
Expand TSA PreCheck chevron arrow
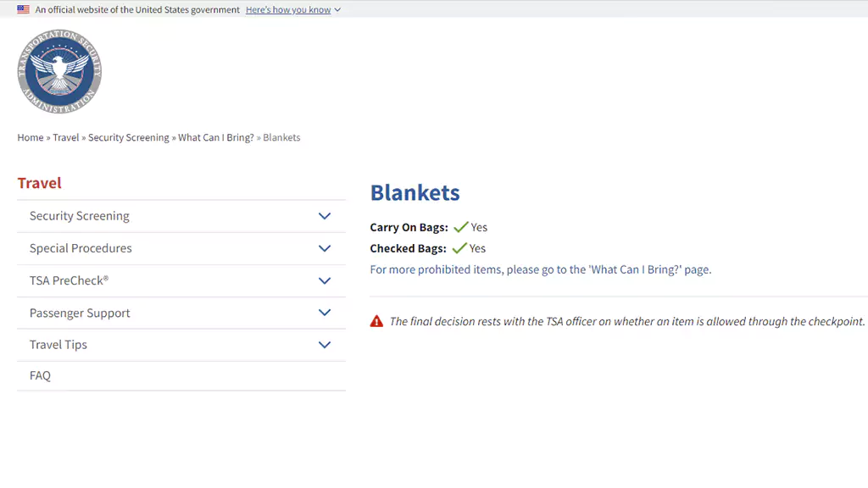(x=325, y=281)
